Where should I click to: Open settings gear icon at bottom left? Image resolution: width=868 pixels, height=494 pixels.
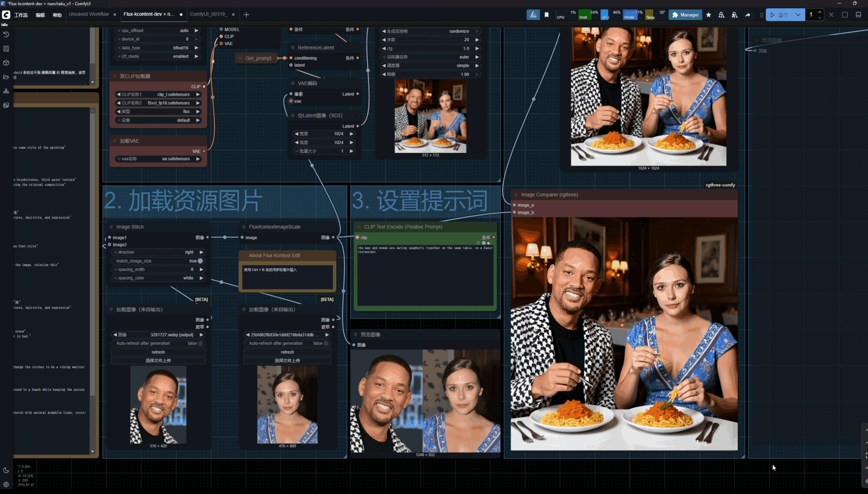pos(6,484)
